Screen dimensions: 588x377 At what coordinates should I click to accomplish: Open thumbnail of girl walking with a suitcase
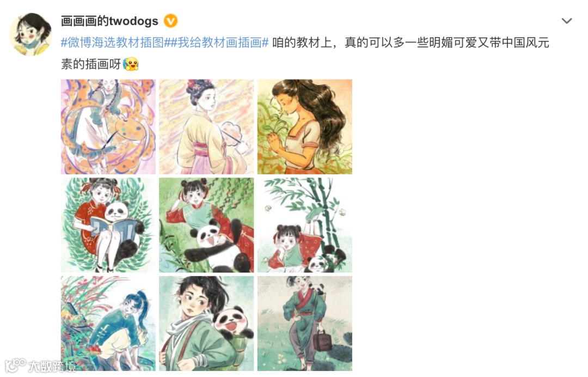(304, 324)
